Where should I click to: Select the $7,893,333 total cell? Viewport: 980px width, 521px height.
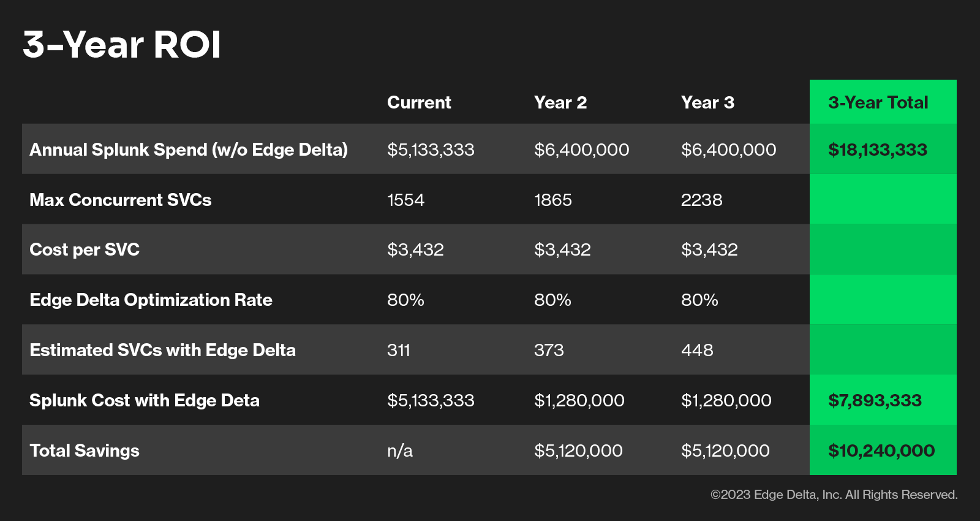pos(875,400)
